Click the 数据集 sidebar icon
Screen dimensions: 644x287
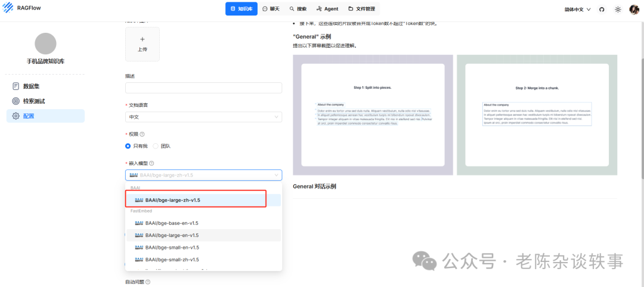pyautogui.click(x=16, y=87)
